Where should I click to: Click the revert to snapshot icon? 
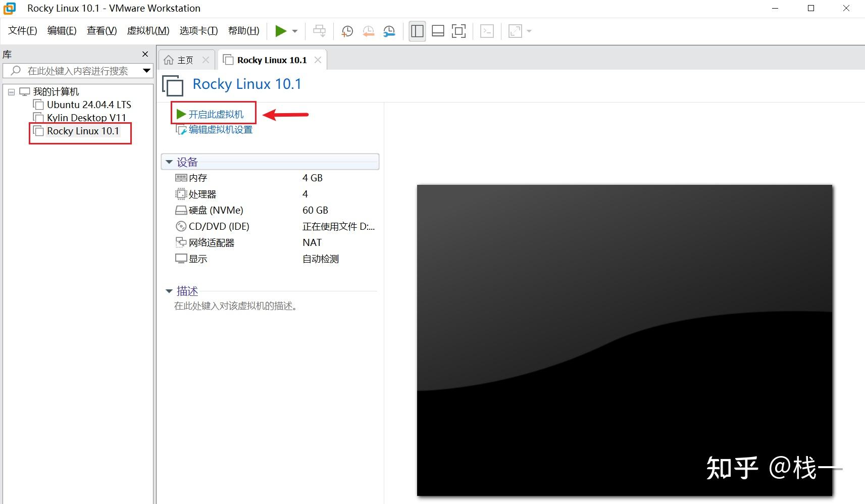[368, 31]
